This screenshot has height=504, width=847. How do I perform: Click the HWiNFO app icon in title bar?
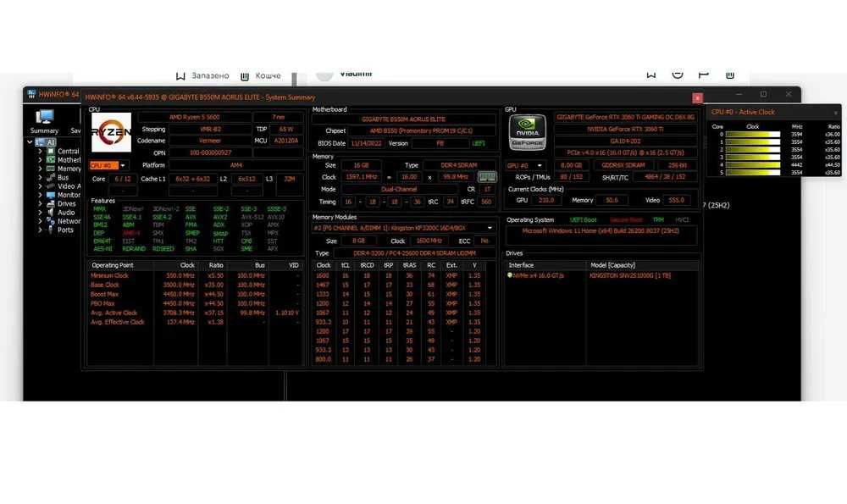coord(31,94)
